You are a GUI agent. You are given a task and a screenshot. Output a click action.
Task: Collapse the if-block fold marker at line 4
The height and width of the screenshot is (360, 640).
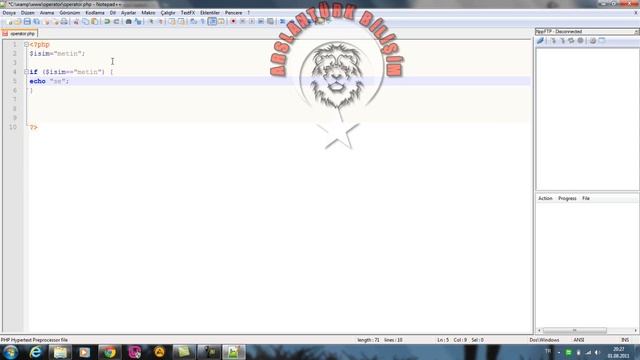tap(26, 72)
